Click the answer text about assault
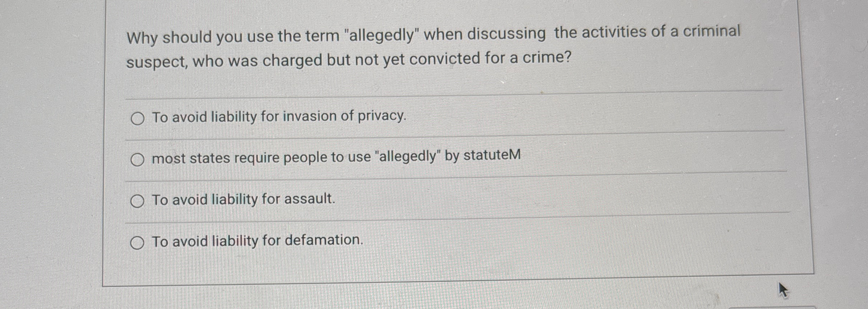868x309 pixels. click(243, 199)
